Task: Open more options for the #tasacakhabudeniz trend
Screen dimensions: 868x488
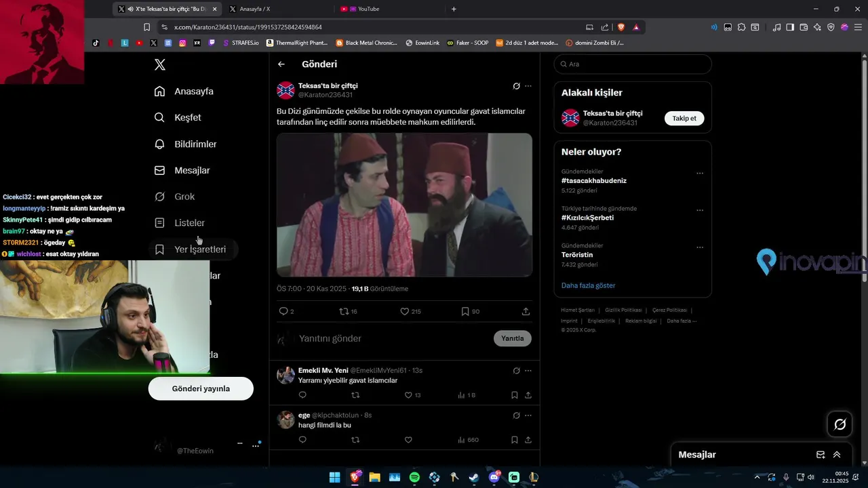Action: pyautogui.click(x=700, y=173)
